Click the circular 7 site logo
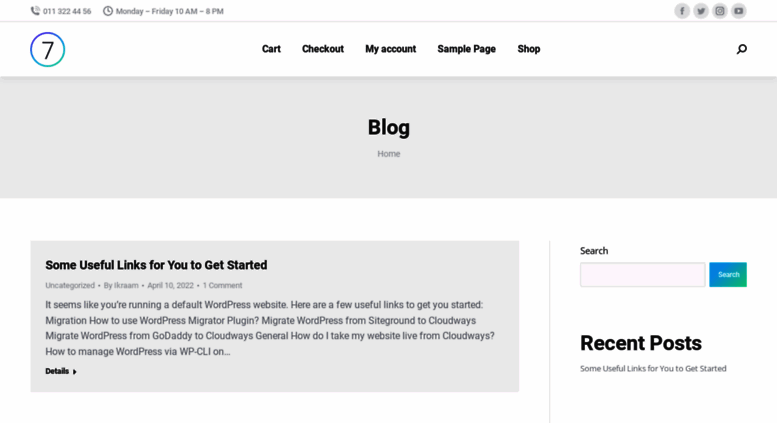777x423 pixels. 48,50
